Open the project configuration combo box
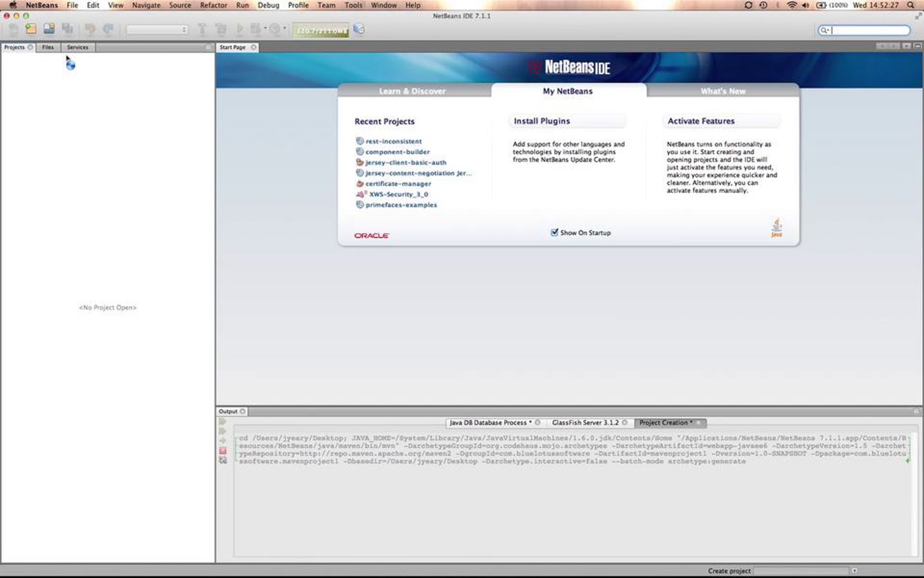924x578 pixels. [157, 30]
